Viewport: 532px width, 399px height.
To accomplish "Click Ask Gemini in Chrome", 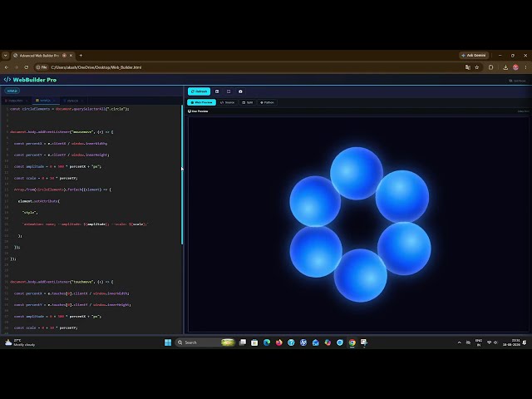I will coord(474,56).
